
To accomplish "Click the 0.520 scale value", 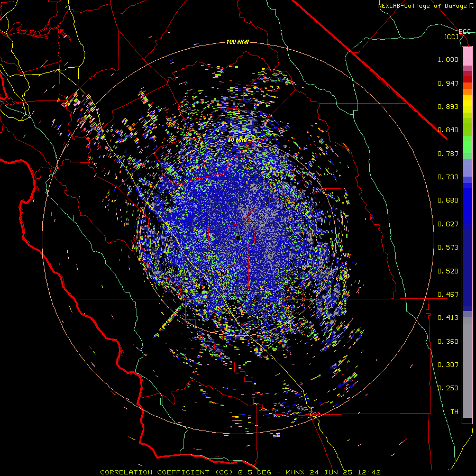I will pos(448,271).
